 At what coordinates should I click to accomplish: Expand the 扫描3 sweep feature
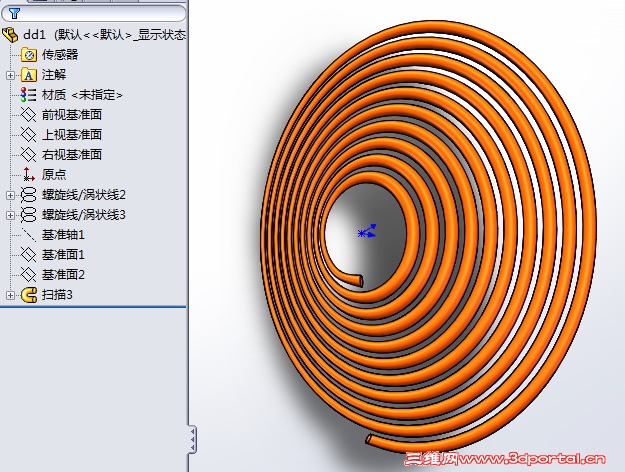tap(10, 295)
